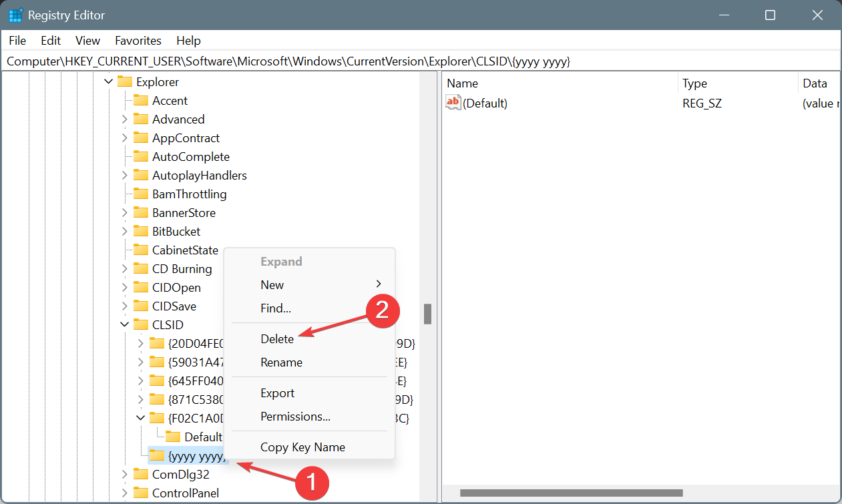Click the AppContract folder icon
Viewport: 842px width, 504px height.
(x=140, y=138)
